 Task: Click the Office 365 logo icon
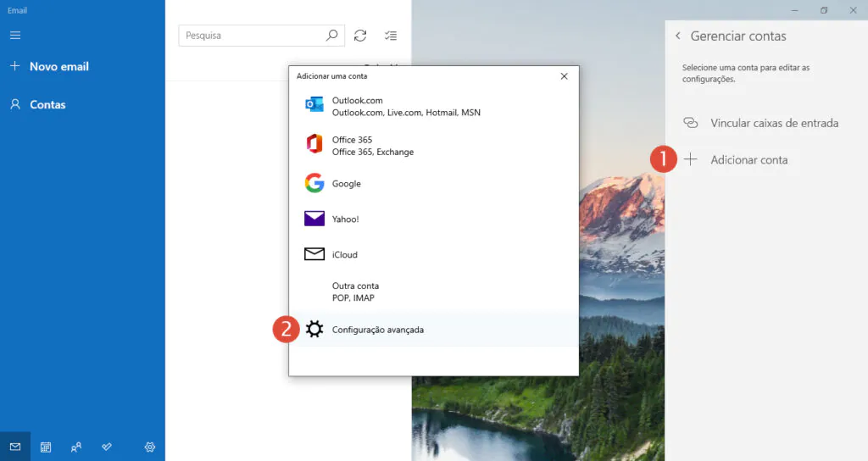tap(314, 143)
